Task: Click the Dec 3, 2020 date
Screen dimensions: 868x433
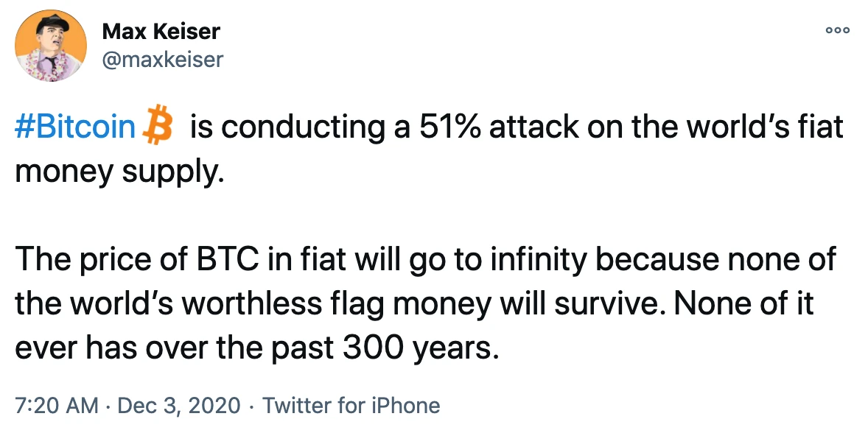Action: click(x=179, y=405)
